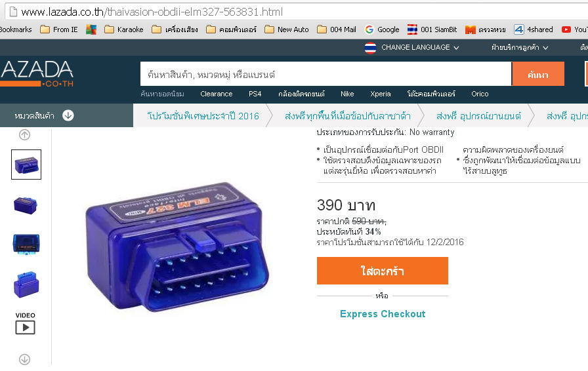Click the product search input field
This screenshot has width=588, height=371.
(x=326, y=74)
